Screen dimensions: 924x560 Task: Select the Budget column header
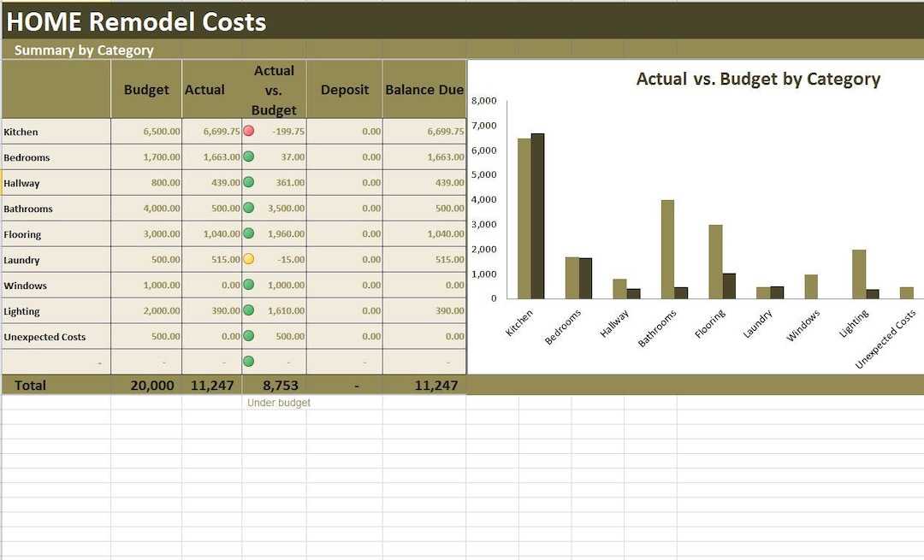point(145,89)
